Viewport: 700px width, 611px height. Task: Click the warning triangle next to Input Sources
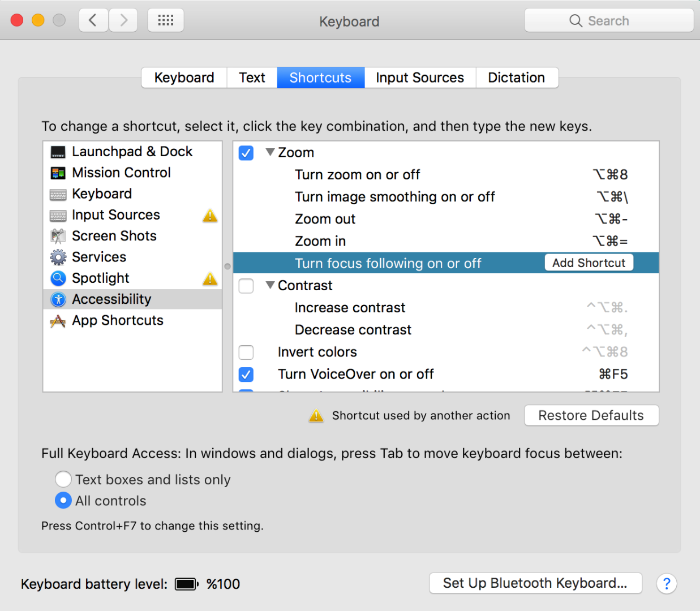tap(209, 216)
